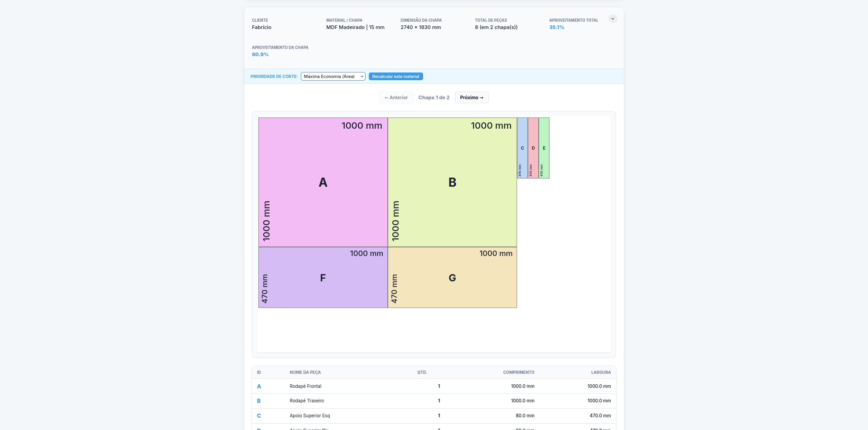Click ID C link in table
The height and width of the screenshot is (430, 868).
point(259,416)
